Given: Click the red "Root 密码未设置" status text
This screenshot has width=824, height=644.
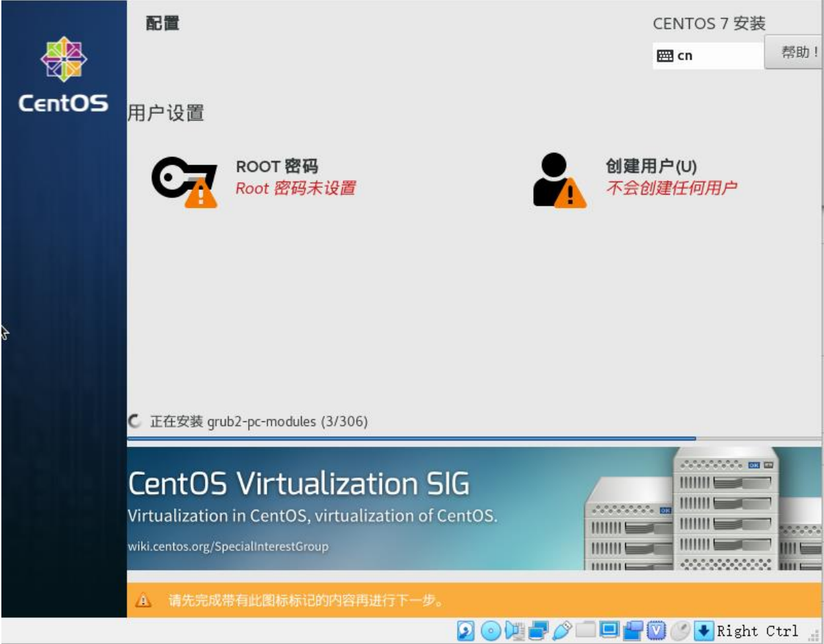Looking at the screenshot, I should [295, 188].
